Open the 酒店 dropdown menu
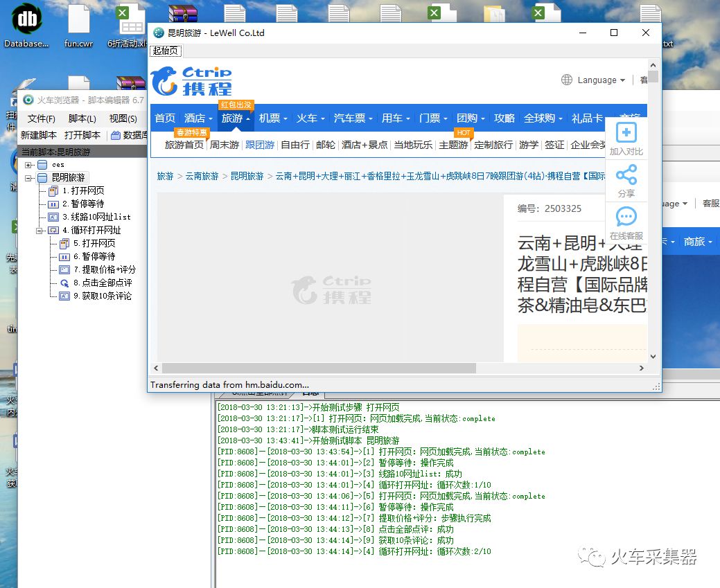Viewport: 720px width, 588px height. point(198,118)
